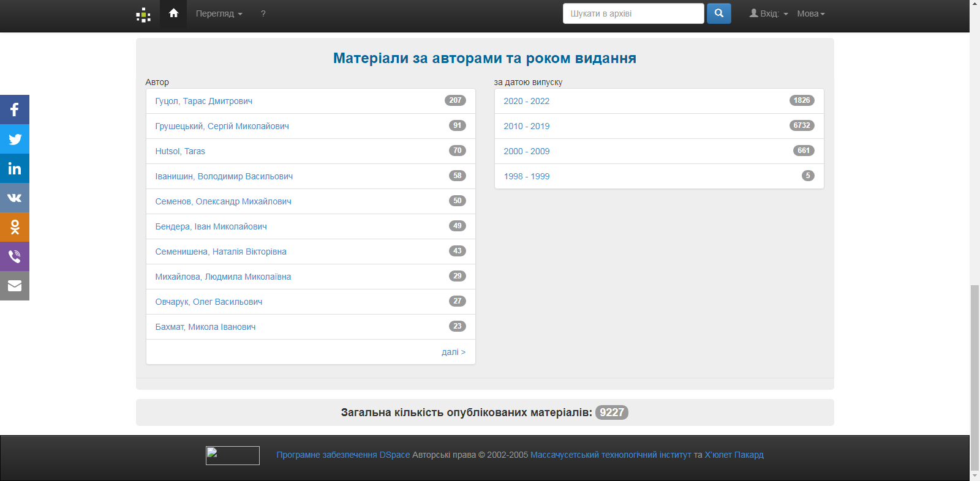980x481 pixels.
Task: Open Програмне забезпечення DSpace footer link
Action: click(x=343, y=455)
